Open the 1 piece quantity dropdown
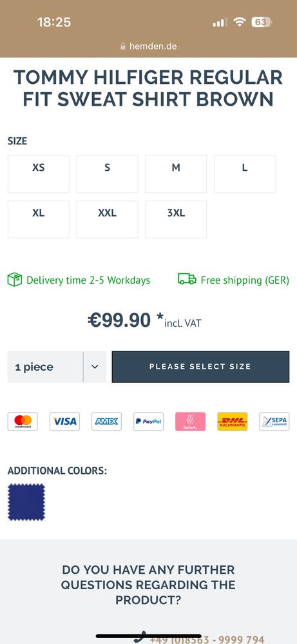The image size is (297, 644). 57,367
